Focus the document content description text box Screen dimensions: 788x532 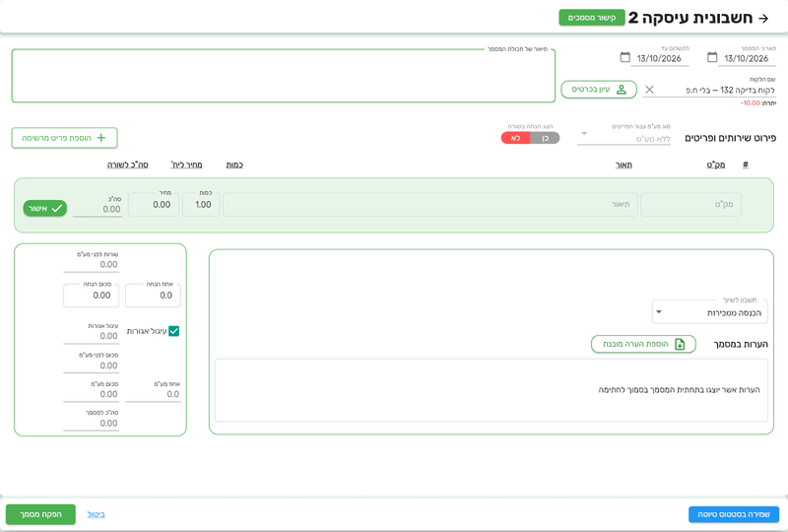[284, 76]
